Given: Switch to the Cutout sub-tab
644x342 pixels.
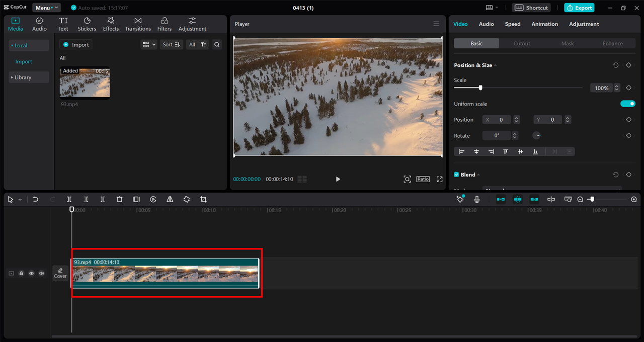Looking at the screenshot, I should (522, 43).
